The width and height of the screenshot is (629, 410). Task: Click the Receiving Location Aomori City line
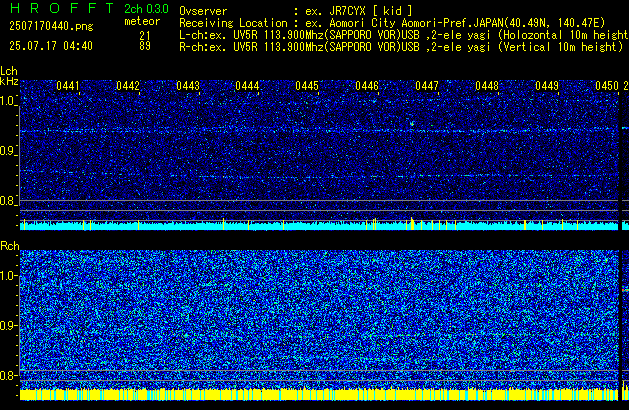point(392,23)
